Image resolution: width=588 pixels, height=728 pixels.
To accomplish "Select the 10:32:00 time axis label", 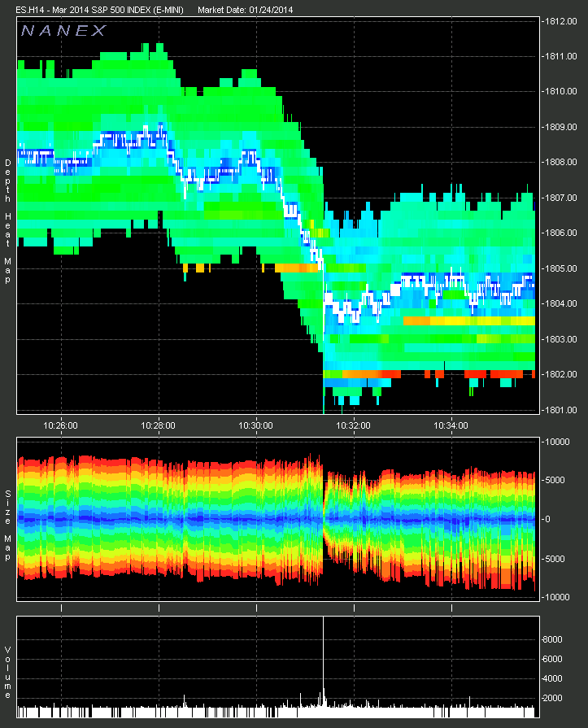I will pos(353,425).
